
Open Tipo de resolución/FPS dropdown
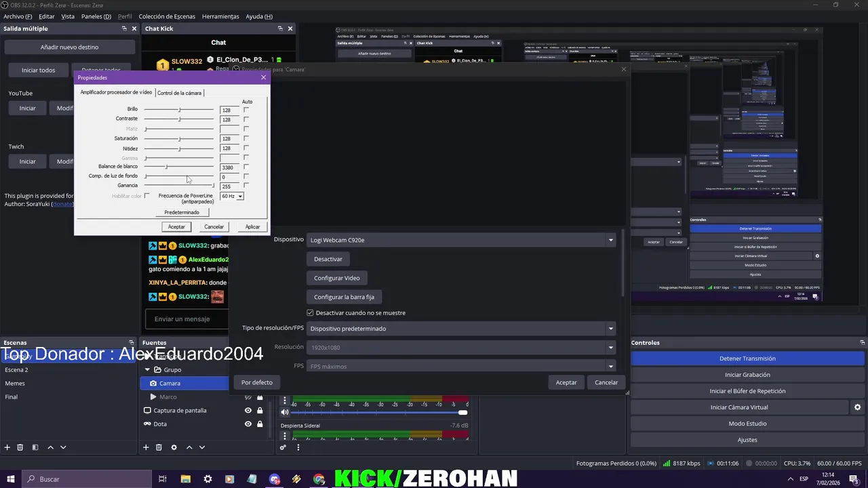click(461, 329)
